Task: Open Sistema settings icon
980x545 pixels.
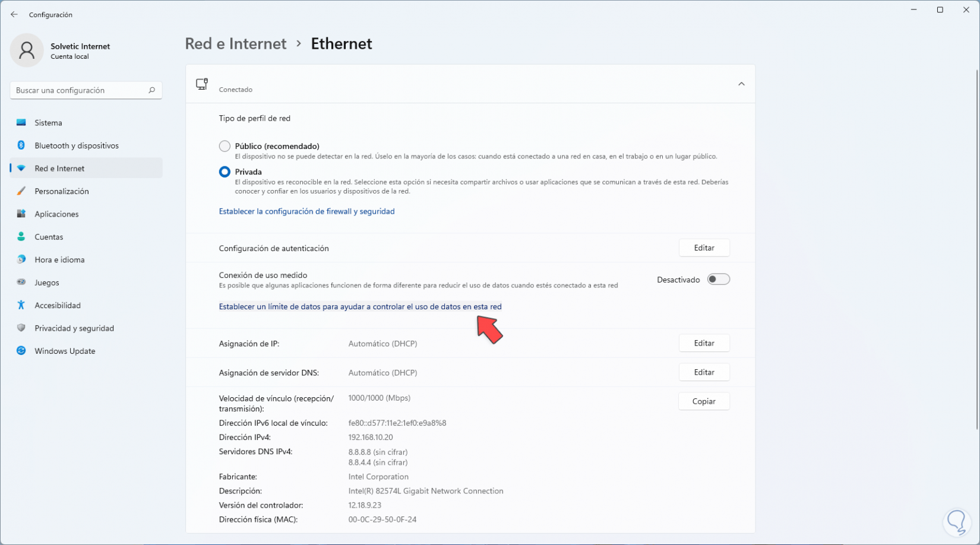Action: [x=21, y=123]
